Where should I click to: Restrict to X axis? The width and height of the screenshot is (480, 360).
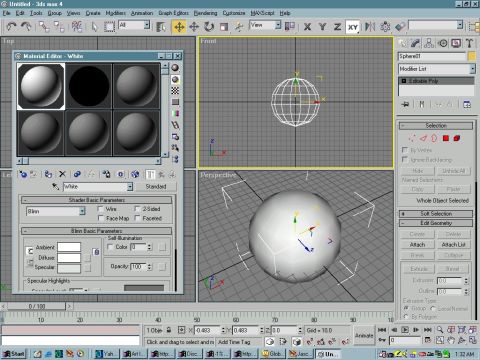tap(307, 27)
